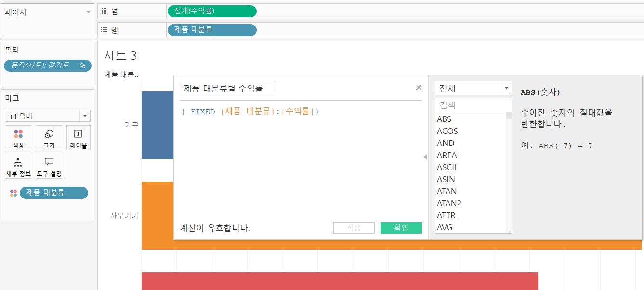Click the 크기 (size) marks card
The width and height of the screenshot is (644, 290).
pyautogui.click(x=49, y=138)
